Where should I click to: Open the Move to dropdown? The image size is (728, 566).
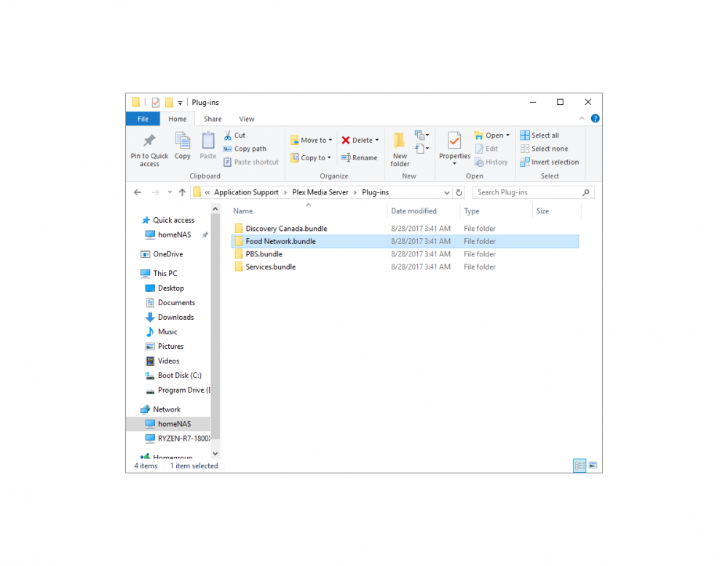(x=311, y=140)
